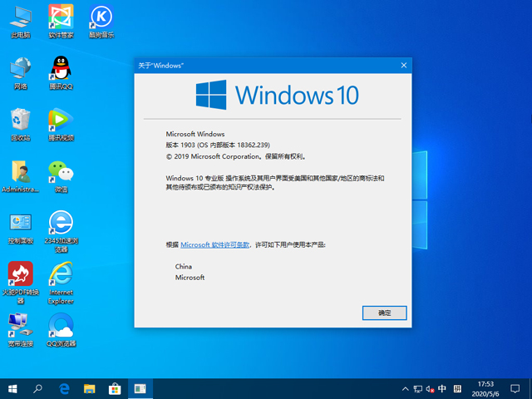Viewport: 532px width, 399px height.
Task: Open the muted volume tray icon
Action: [431, 389]
